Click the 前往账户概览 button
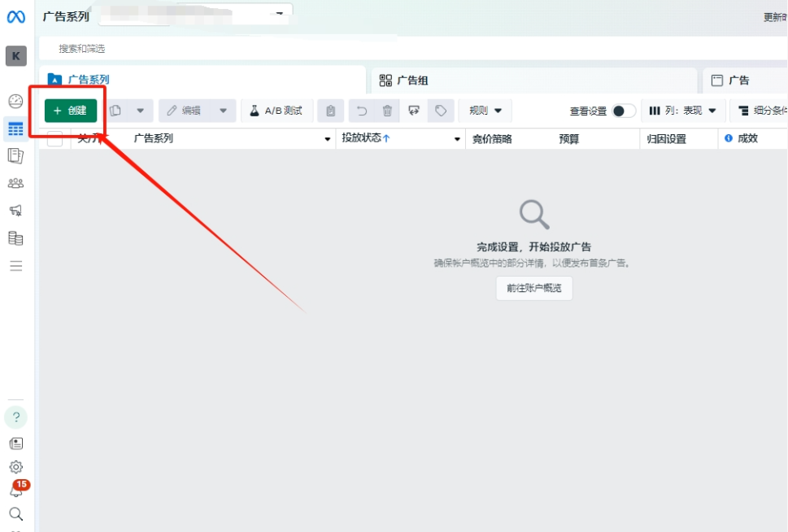This screenshot has width=788, height=532. click(x=534, y=288)
